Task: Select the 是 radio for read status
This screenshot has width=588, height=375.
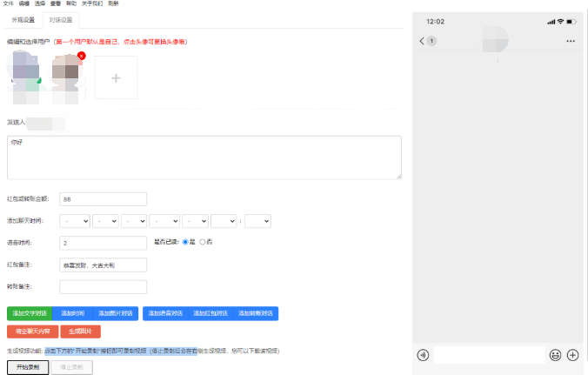Action: click(185, 242)
